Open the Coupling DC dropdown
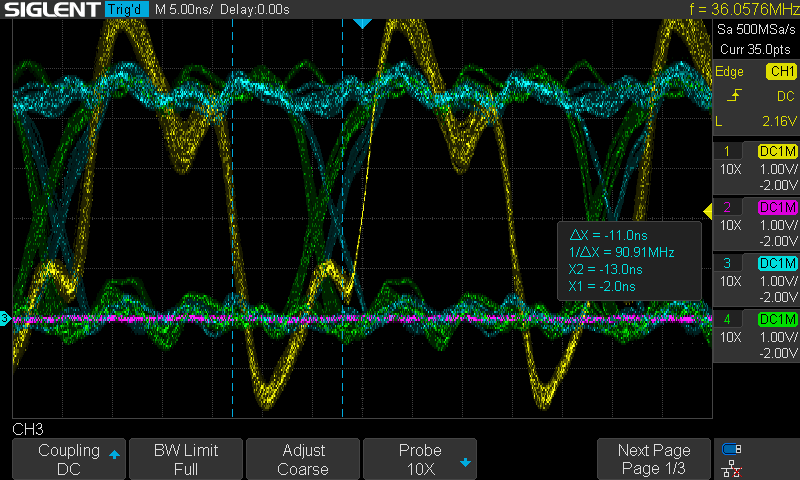Viewport: 800px width, 480px height. click(x=69, y=460)
